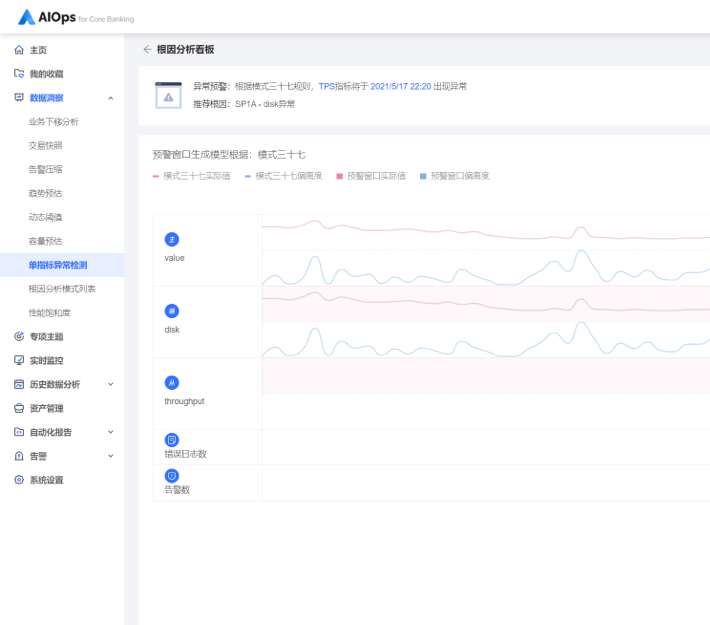Open 系统设置 label
This screenshot has width=710, height=625.
pyautogui.click(x=47, y=480)
